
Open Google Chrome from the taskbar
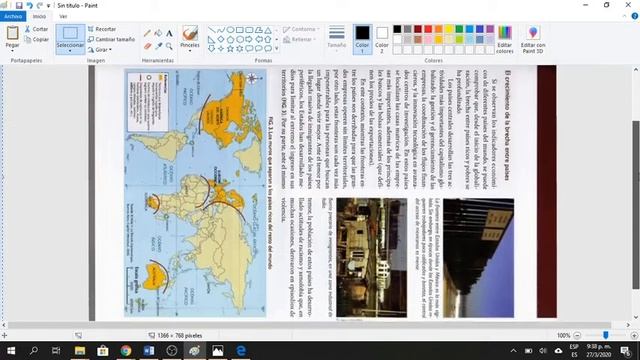pyautogui.click(x=126, y=351)
